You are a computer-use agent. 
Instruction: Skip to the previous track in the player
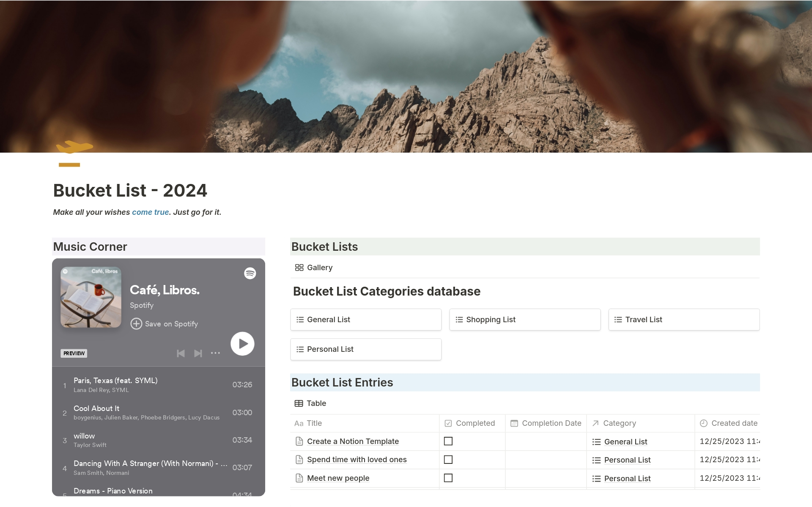[181, 354]
